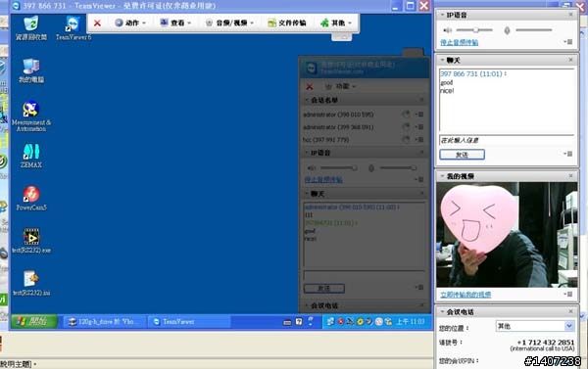Open chat options menu beside the send button
Image resolution: width=588 pixels, height=369 pixels.
click(x=568, y=154)
